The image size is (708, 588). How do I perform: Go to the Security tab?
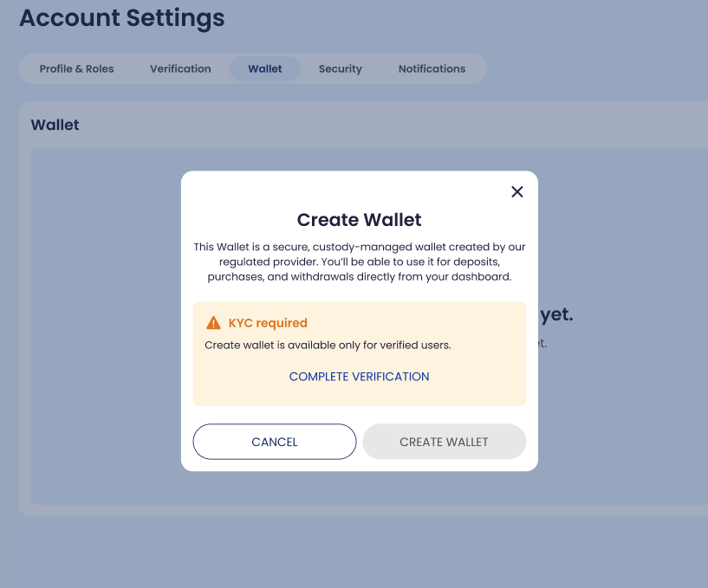tap(340, 69)
